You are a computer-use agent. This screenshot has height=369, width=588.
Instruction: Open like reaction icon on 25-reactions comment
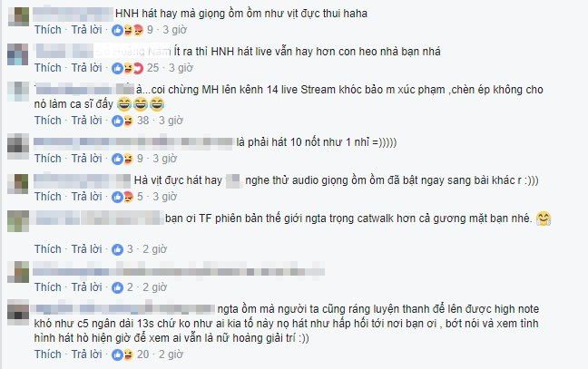(x=117, y=68)
